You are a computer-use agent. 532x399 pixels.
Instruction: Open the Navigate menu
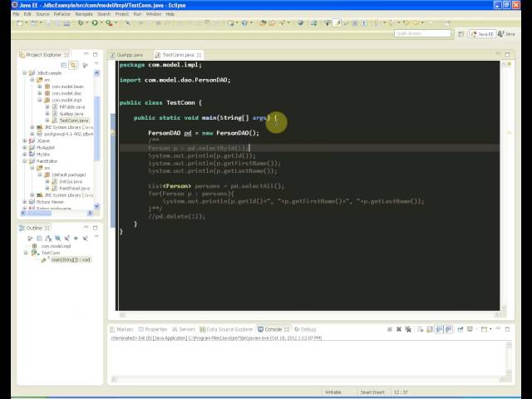click(x=84, y=14)
